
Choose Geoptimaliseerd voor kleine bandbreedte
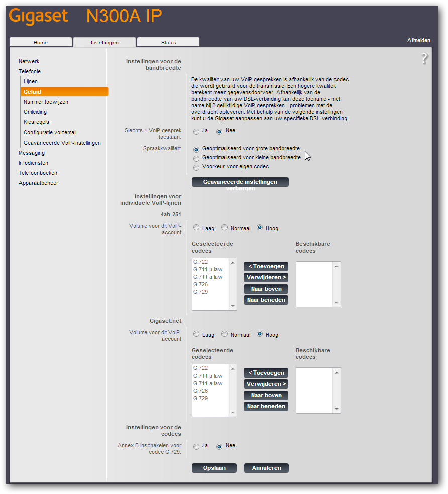[x=196, y=158]
